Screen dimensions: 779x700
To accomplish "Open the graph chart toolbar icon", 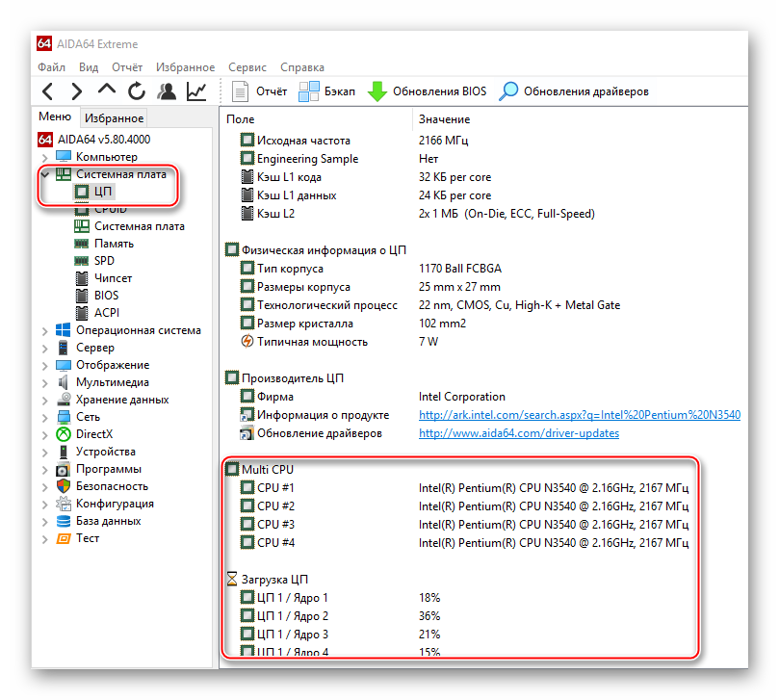I will (x=196, y=91).
